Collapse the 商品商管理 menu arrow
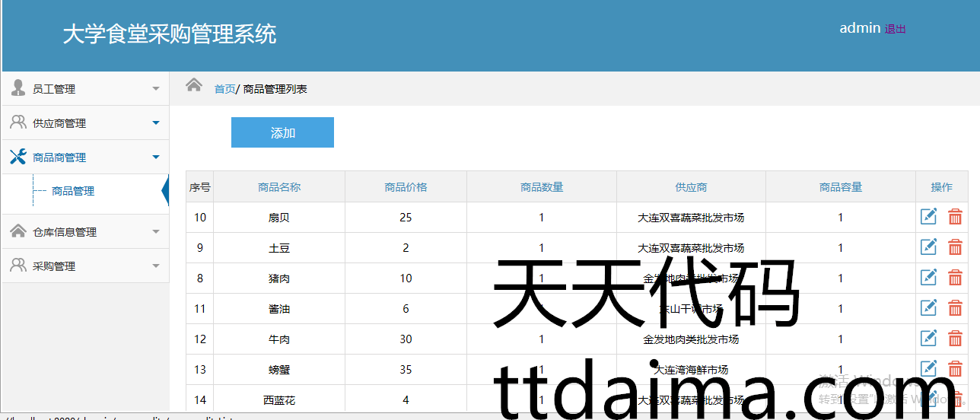Screen dimensions: 980x420 pos(156,157)
